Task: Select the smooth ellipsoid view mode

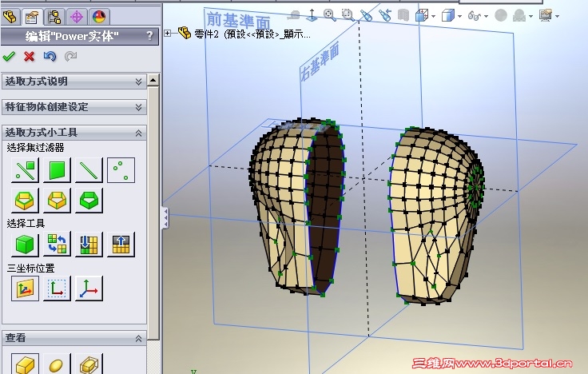Action: tap(57, 364)
